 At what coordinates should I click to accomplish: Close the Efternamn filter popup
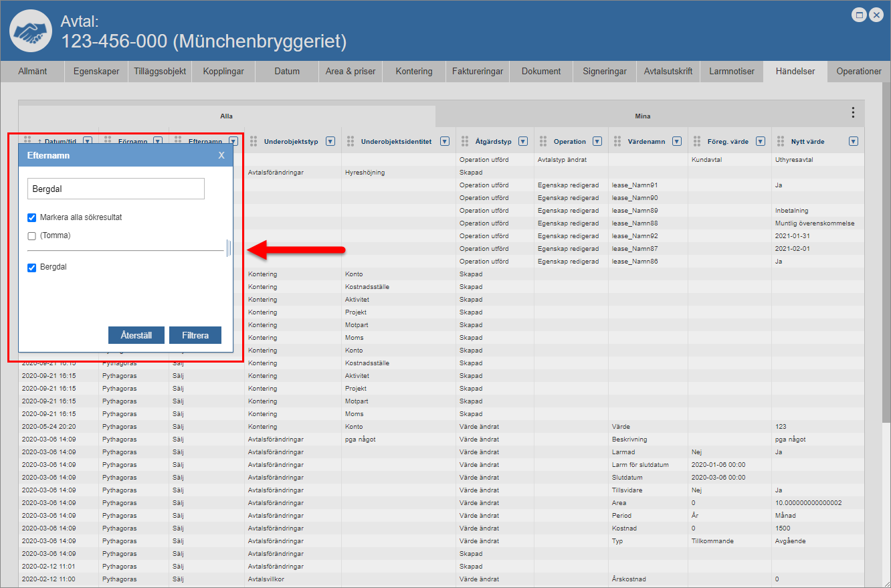221,155
